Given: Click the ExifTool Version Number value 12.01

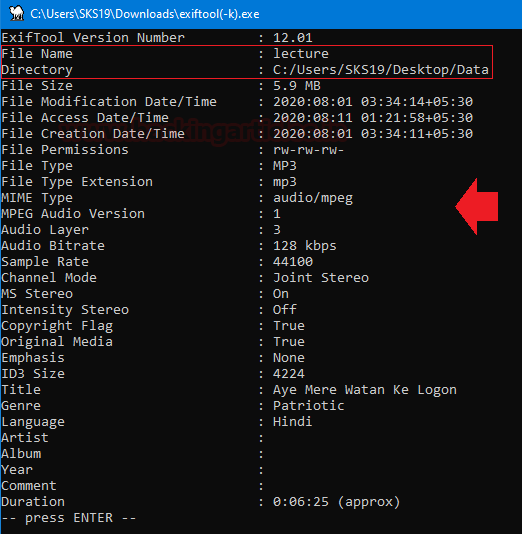Looking at the screenshot, I should pyautogui.click(x=292, y=37).
